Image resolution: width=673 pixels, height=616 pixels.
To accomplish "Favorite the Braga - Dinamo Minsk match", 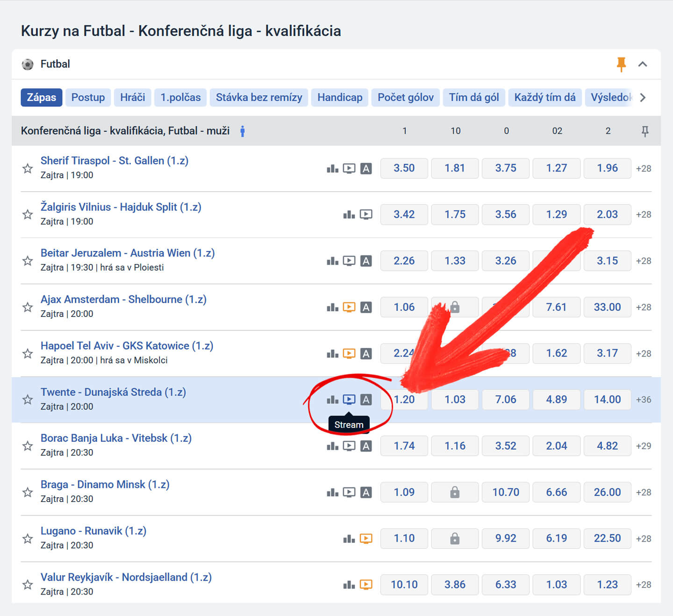I will tap(28, 492).
